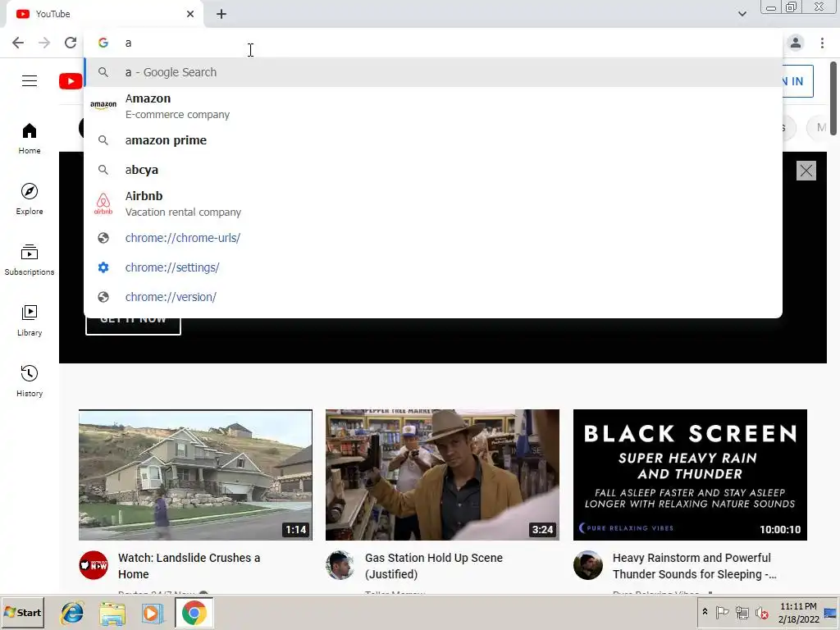This screenshot has width=840, height=630.
Task: Click the page vertical scrollbar
Action: pos(833,98)
